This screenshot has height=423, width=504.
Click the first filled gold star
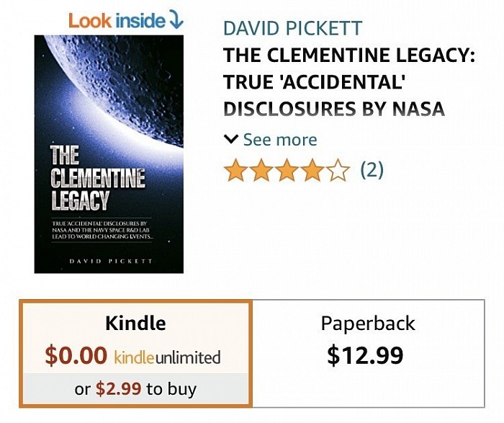click(235, 170)
